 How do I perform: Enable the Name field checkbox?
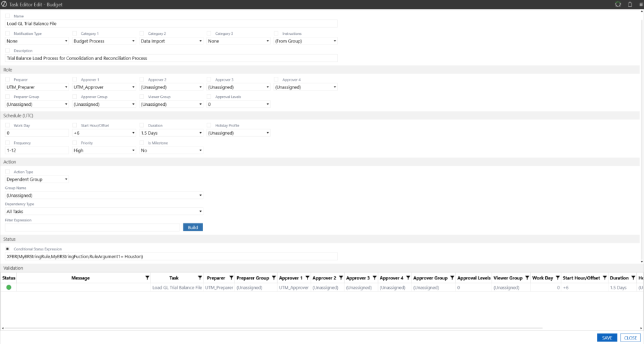(x=8, y=15)
